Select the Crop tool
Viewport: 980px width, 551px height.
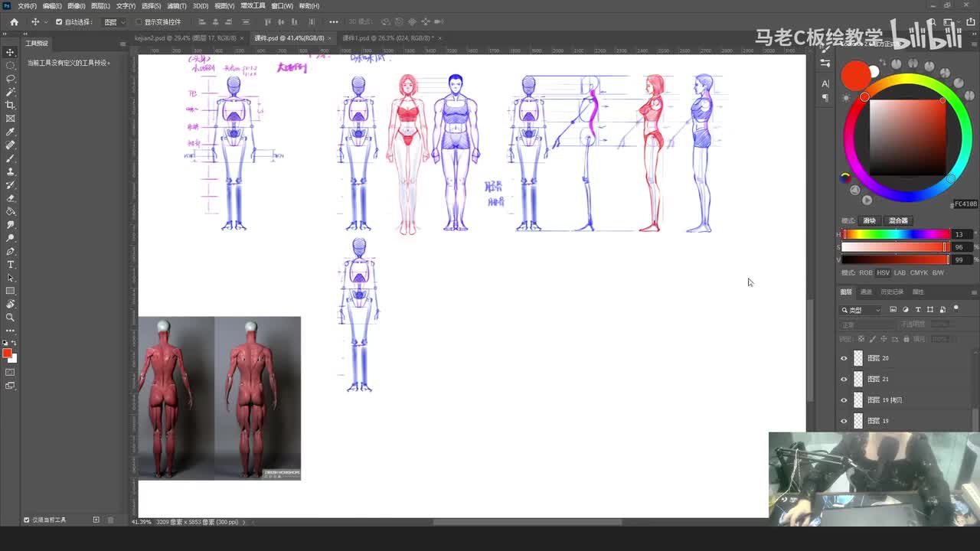coord(10,105)
